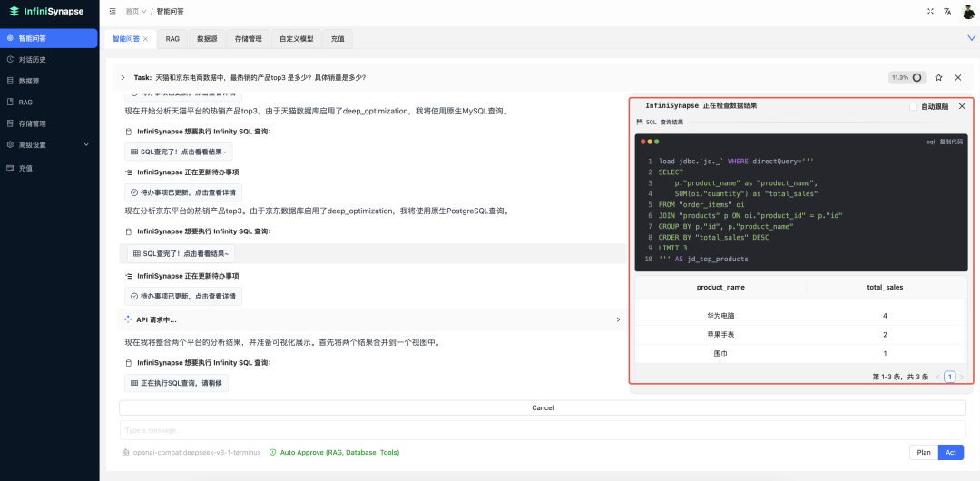Viewport: 980px width, 481px height.
Task: Star the current task
Action: click(938, 77)
